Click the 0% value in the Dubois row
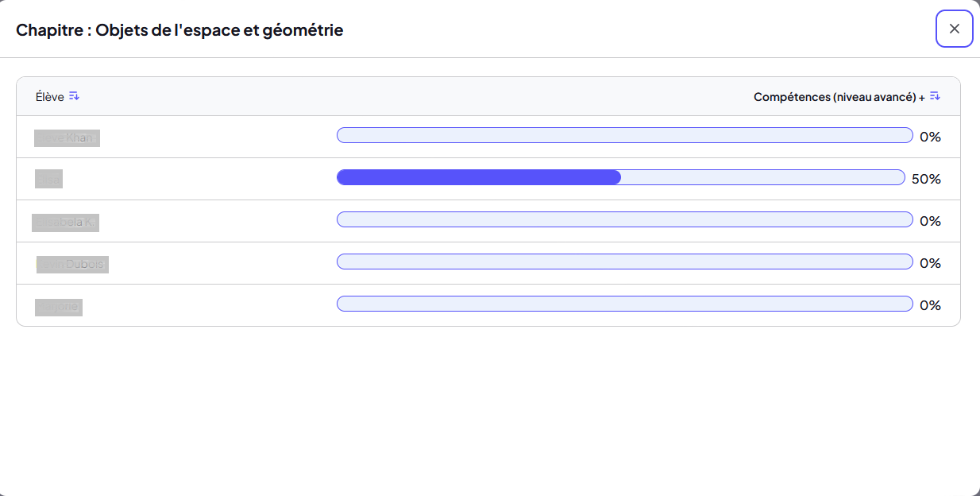 pyautogui.click(x=930, y=263)
